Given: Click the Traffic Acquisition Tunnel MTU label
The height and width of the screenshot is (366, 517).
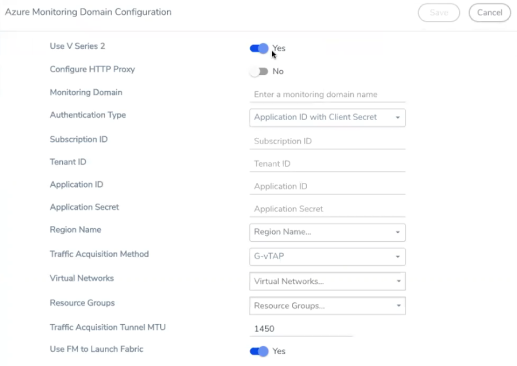Looking at the screenshot, I should coord(108,327).
